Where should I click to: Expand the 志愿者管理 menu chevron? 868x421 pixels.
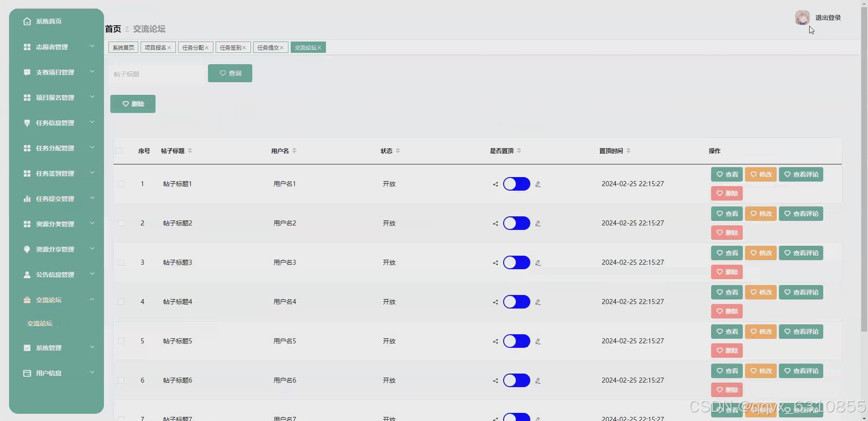pos(92,46)
